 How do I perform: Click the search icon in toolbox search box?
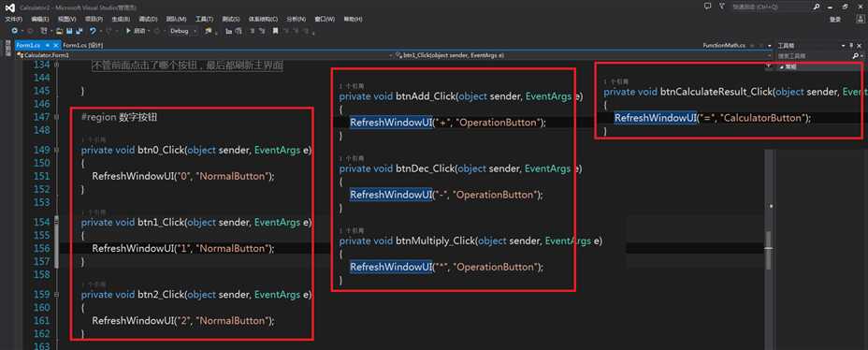click(x=855, y=56)
